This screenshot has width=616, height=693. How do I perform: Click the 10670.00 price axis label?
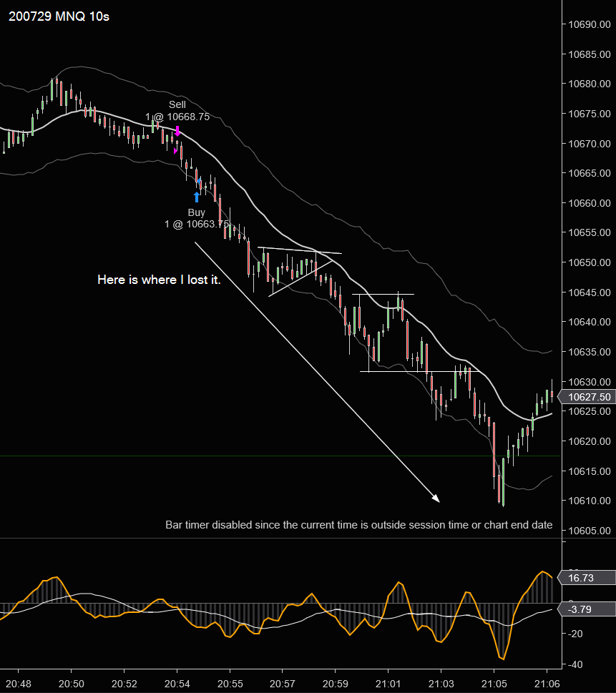point(589,144)
